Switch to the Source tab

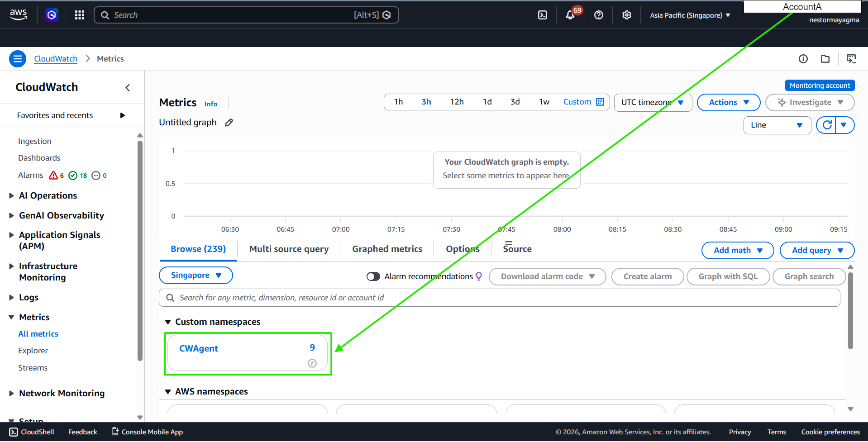tap(517, 249)
